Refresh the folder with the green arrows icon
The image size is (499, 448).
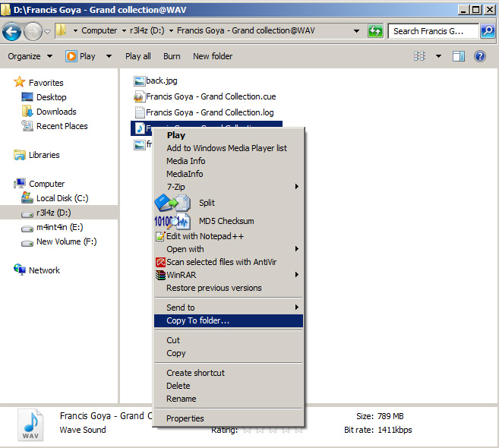pyautogui.click(x=375, y=31)
